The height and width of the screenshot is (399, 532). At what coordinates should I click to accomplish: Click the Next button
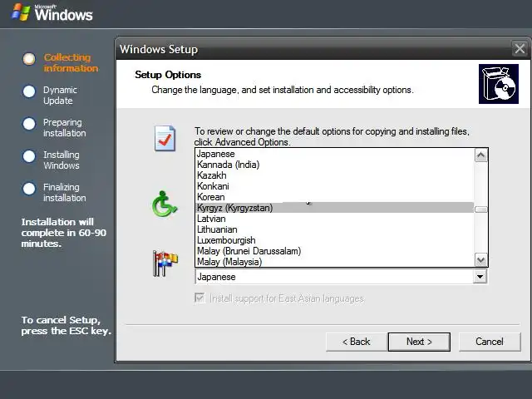pyautogui.click(x=419, y=342)
